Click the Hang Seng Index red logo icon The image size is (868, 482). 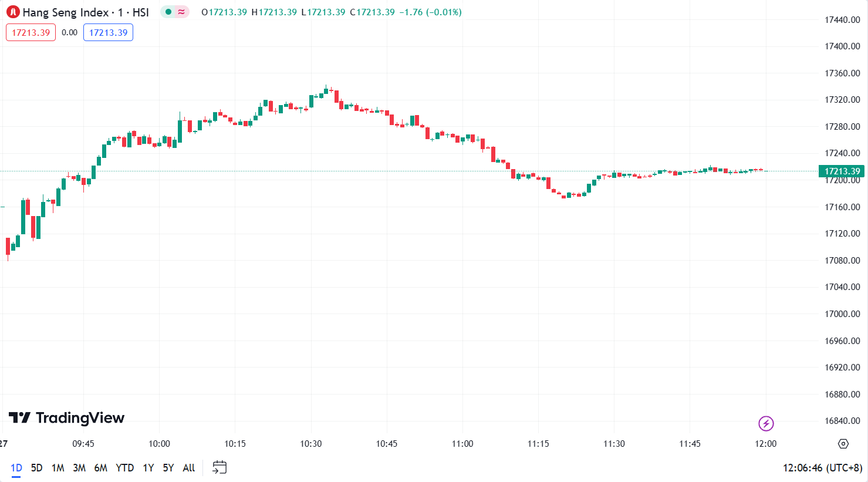coord(13,12)
